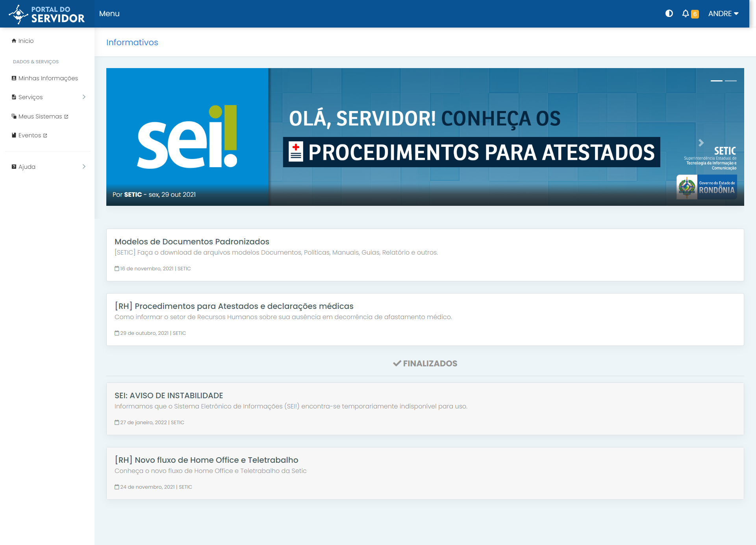Open Novo fluxo de Home Office article
756x545 pixels.
coord(206,460)
